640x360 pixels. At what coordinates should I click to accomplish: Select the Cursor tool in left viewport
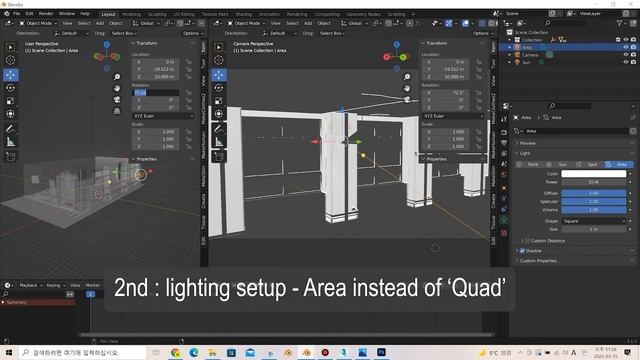pos(11,60)
